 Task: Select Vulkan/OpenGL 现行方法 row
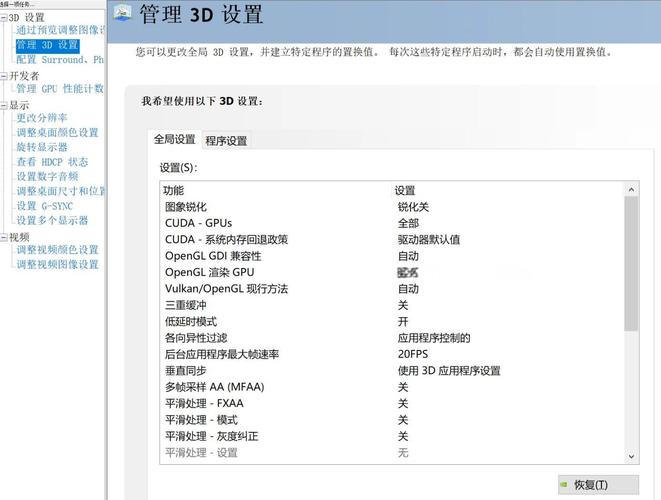pos(392,289)
